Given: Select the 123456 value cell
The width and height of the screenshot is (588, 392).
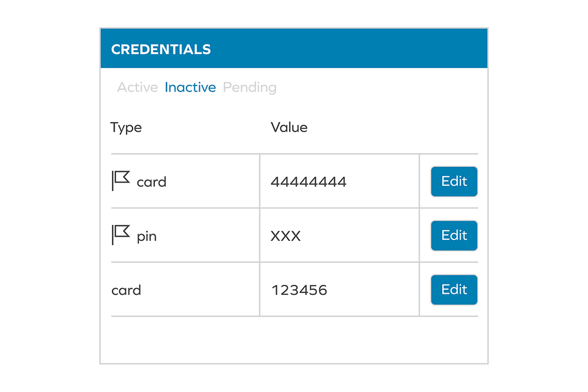Looking at the screenshot, I should tap(299, 290).
